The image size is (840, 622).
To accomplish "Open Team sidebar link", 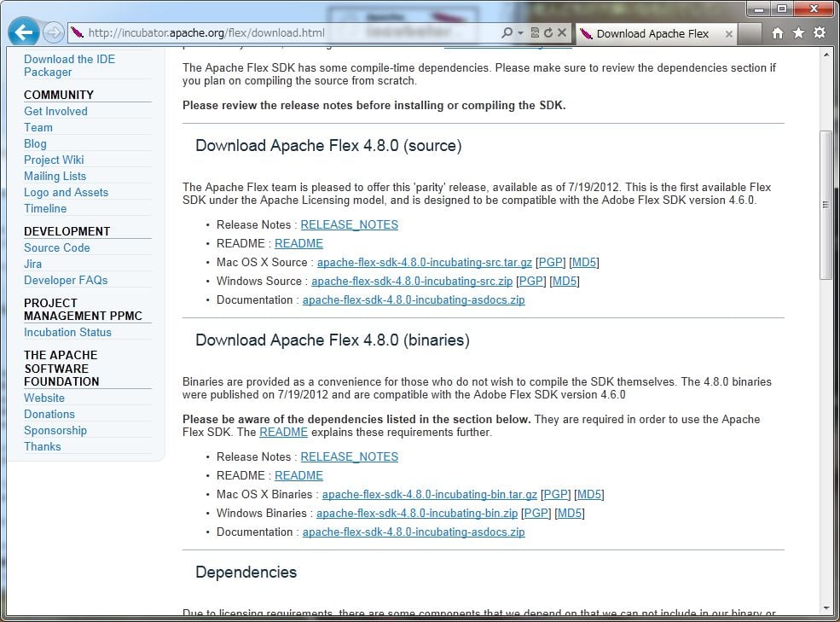I will (38, 128).
